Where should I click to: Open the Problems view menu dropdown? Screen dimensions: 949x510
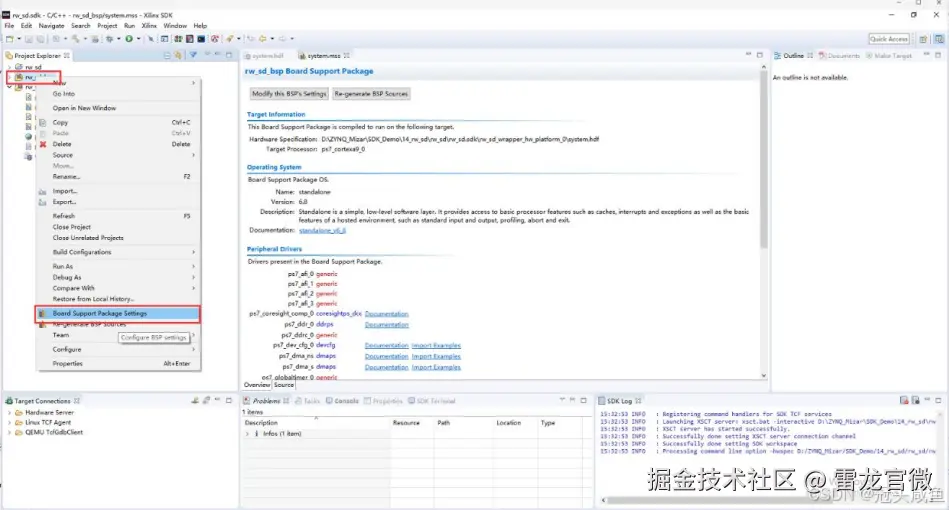pyautogui.click(x=562, y=400)
